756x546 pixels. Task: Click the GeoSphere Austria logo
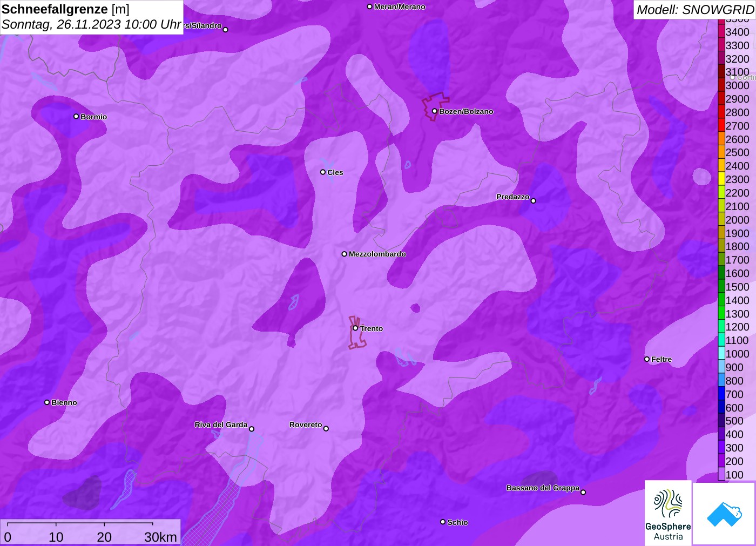point(668,513)
